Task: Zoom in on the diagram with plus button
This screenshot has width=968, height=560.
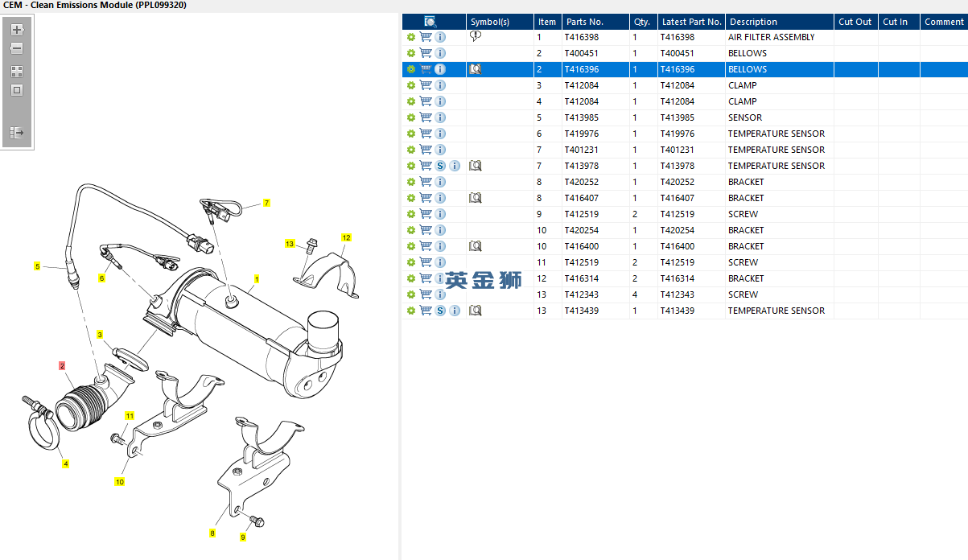Action: 17,30
